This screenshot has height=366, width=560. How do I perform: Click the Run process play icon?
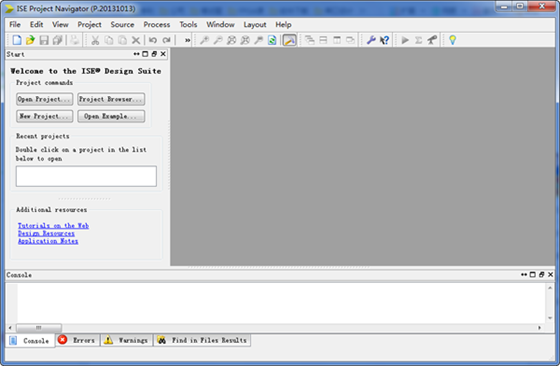405,40
